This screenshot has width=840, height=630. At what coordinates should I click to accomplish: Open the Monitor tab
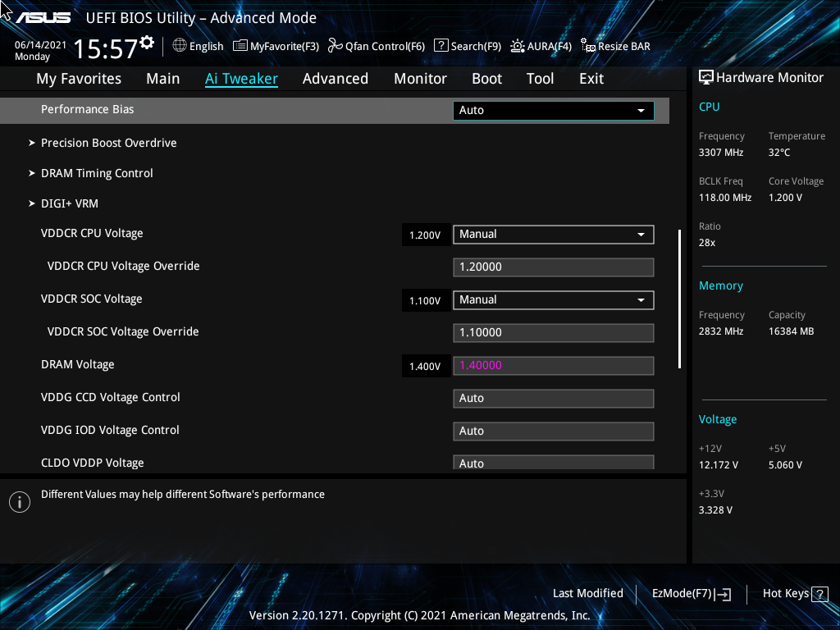click(421, 79)
